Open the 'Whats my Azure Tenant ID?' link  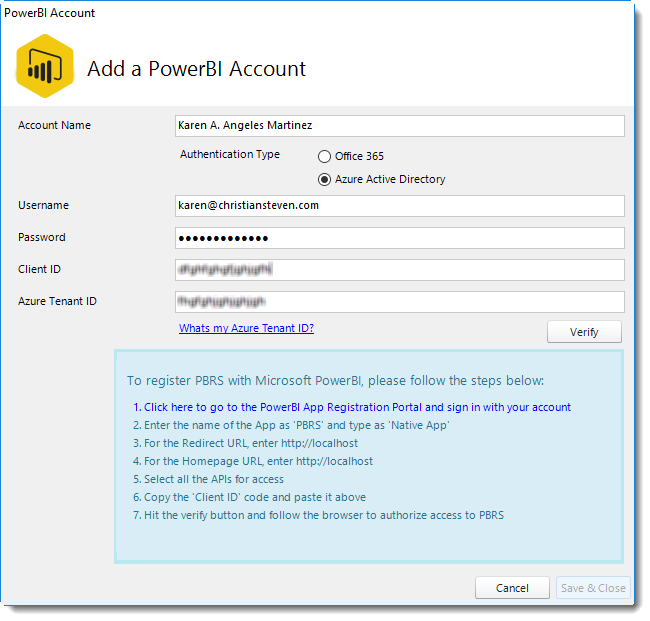point(246,328)
